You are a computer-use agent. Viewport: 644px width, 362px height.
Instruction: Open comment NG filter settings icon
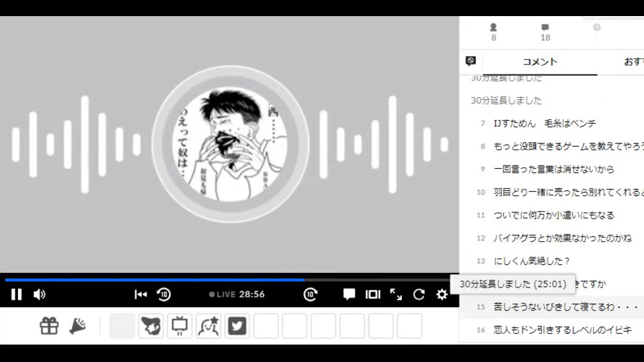point(471,61)
